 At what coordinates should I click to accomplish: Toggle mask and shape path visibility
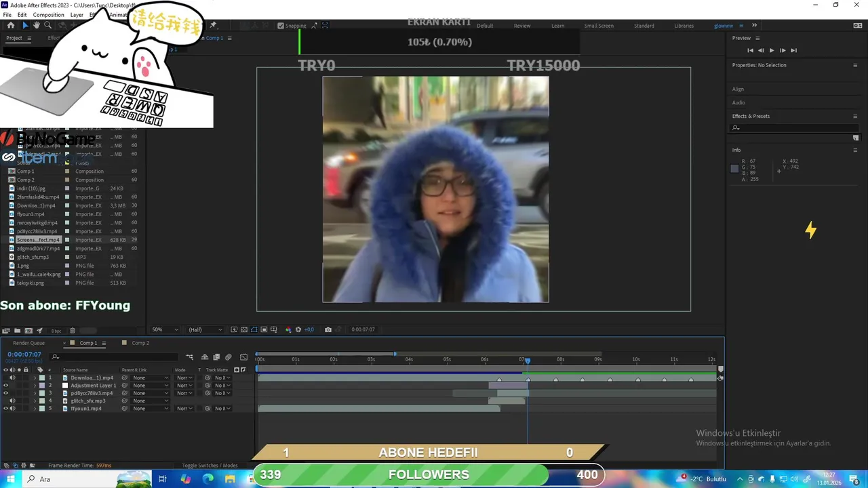[x=254, y=329]
